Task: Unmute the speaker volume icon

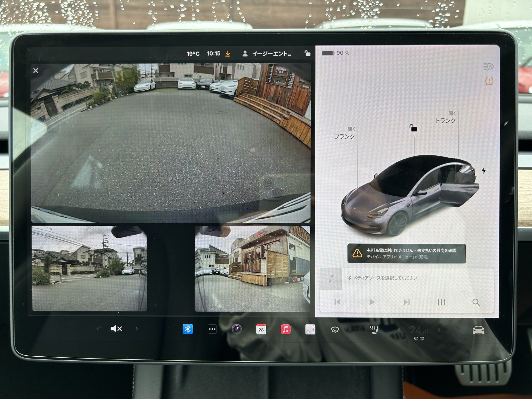Action: [116, 329]
